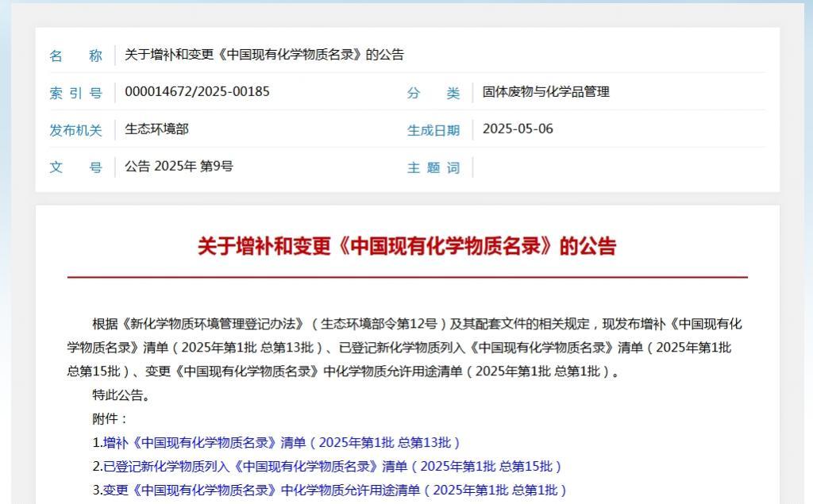Select index number 000014672/2025-00185
This screenshot has height=504, width=813.
point(197,92)
